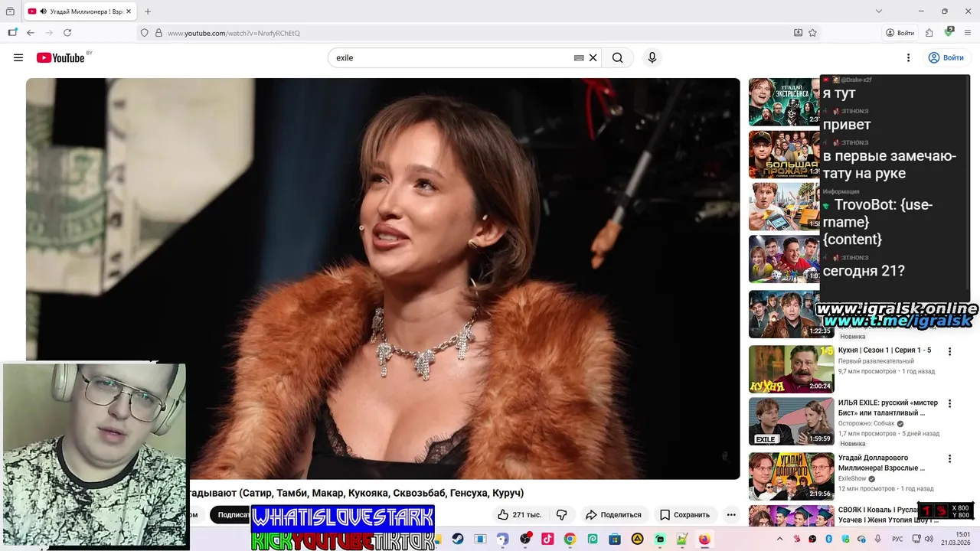Reload the page with the refresh icon
This screenshot has width=980, height=551.
[67, 33]
